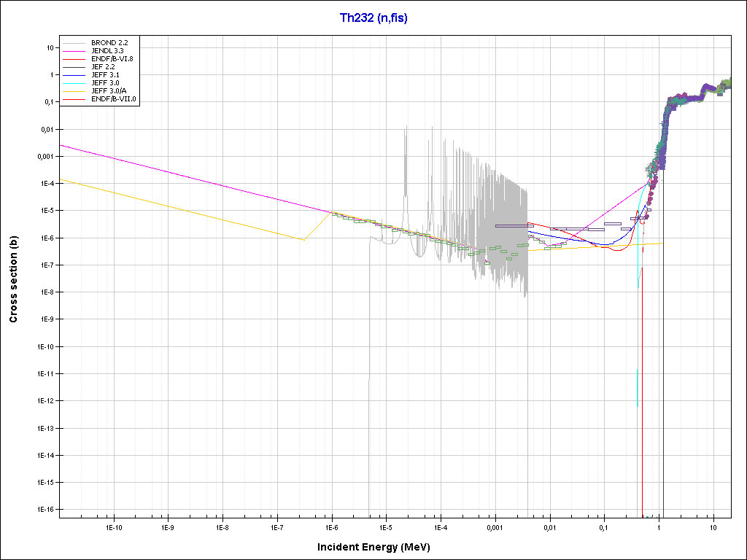Click the JEFF 3.1 legend label
The image size is (747, 560).
(x=104, y=74)
